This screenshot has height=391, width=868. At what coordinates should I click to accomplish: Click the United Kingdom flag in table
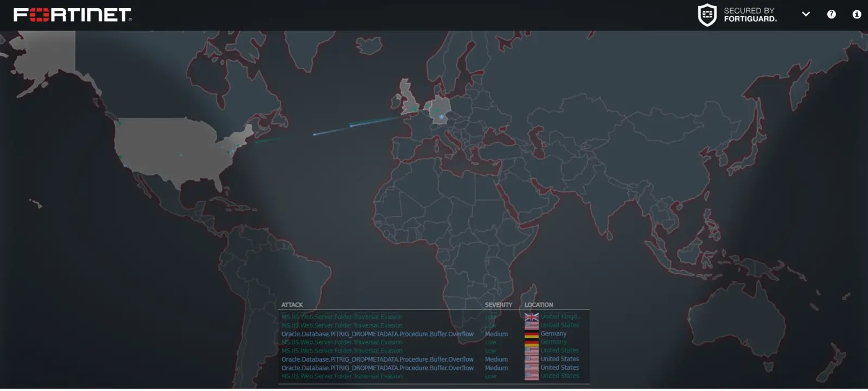point(531,317)
